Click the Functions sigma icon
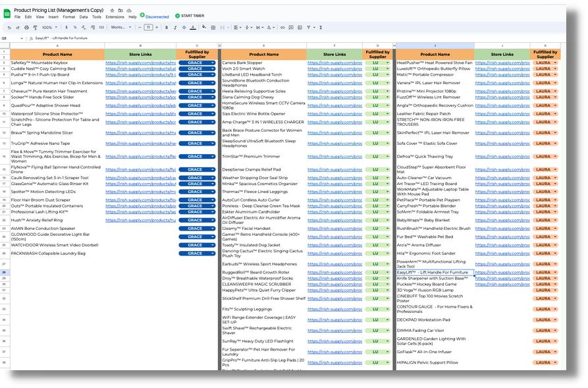This screenshot has height=388, width=588. pos(321,28)
